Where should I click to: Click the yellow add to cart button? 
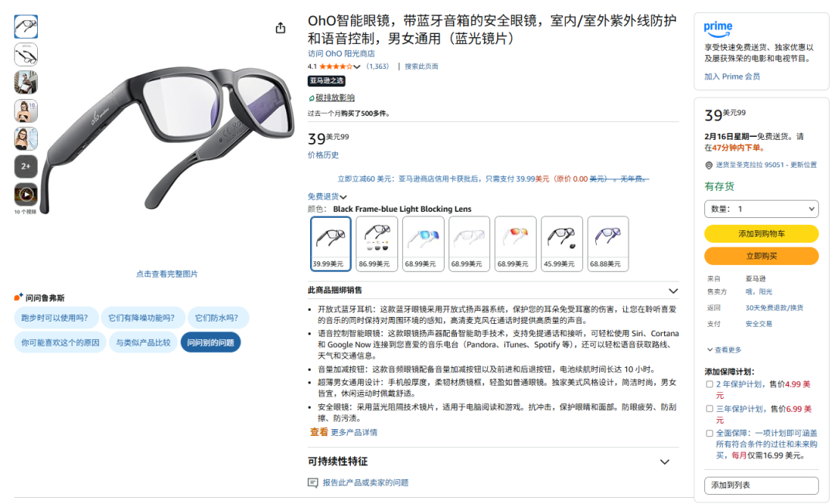[x=761, y=233]
